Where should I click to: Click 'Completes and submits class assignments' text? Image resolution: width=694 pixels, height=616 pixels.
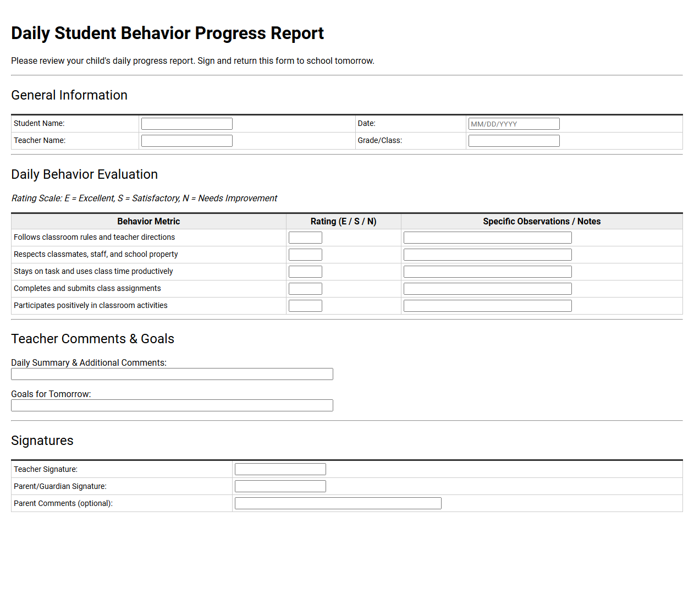(87, 288)
